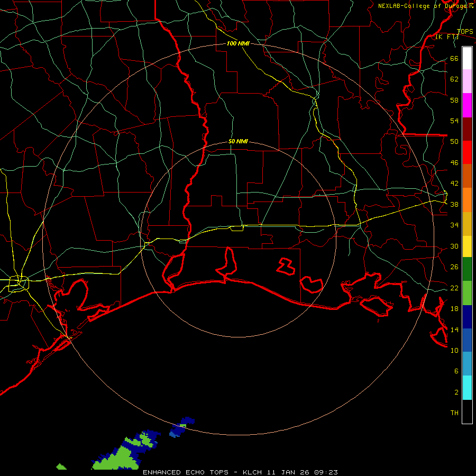
Task: Click the yellow 34 kft legend swatch
Action: pos(467,246)
